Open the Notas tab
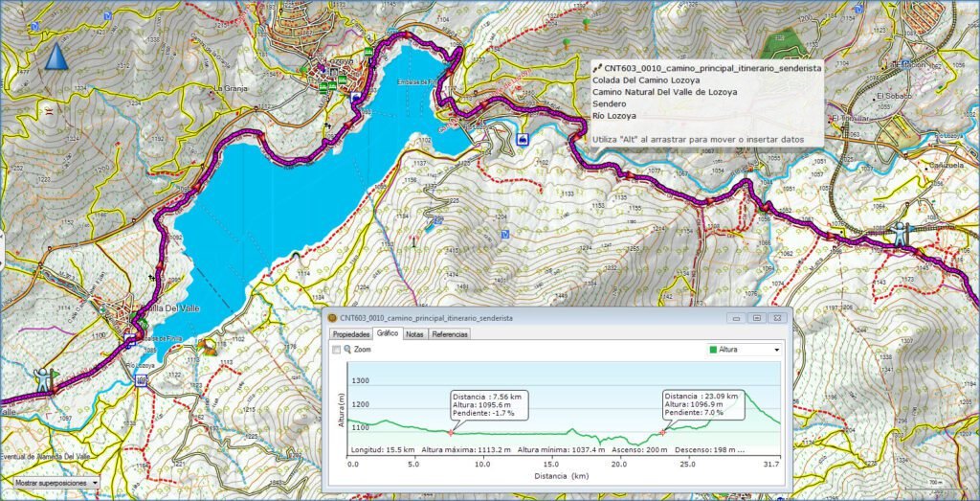The width and height of the screenshot is (980, 501). (414, 334)
